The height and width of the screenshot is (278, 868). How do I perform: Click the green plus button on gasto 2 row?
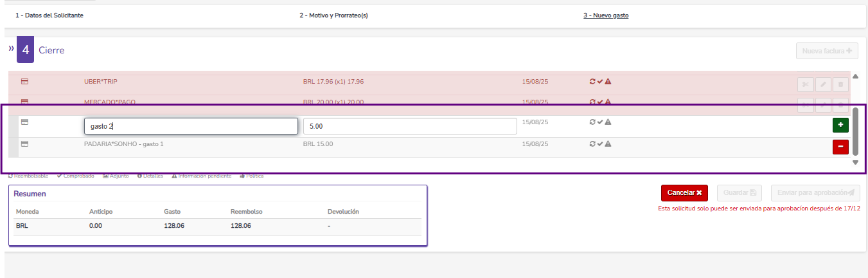point(840,125)
